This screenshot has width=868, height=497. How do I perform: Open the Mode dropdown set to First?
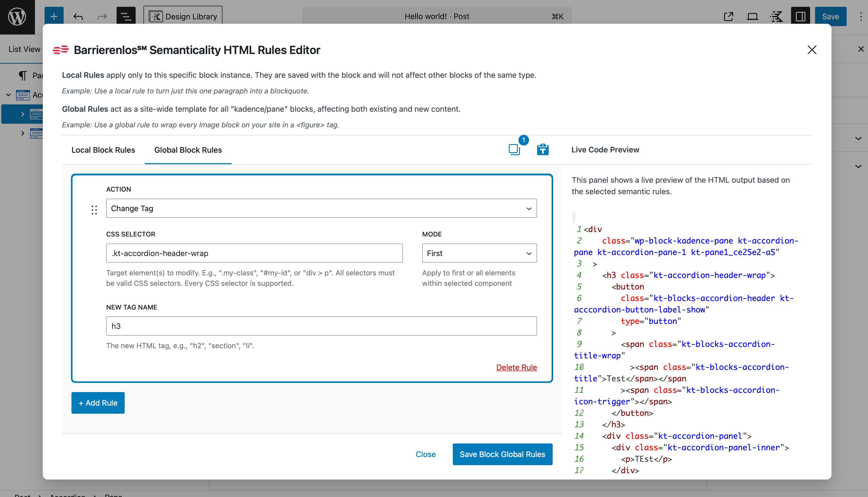[479, 253]
